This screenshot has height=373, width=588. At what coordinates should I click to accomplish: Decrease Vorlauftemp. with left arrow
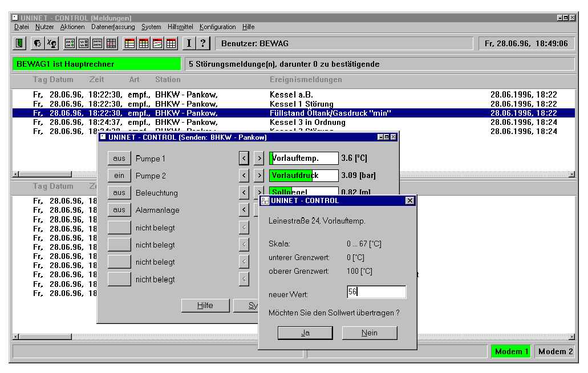click(x=244, y=159)
